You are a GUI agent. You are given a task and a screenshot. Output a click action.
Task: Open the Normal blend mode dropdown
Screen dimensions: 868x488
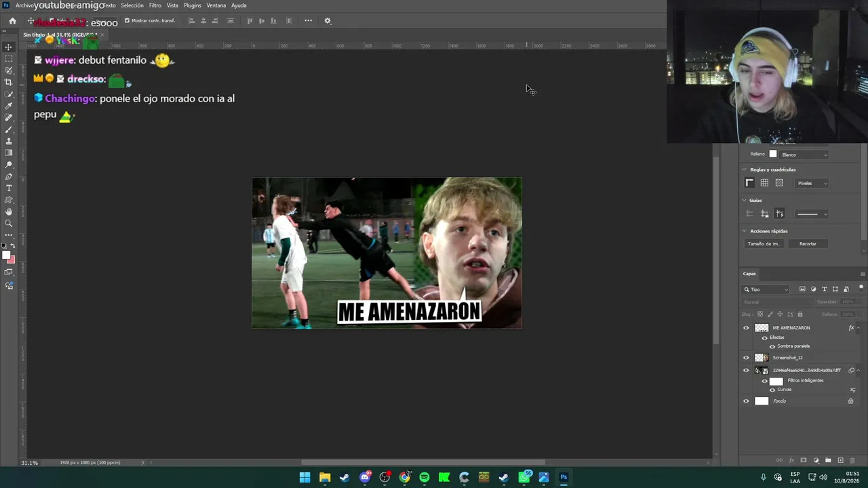tap(776, 302)
